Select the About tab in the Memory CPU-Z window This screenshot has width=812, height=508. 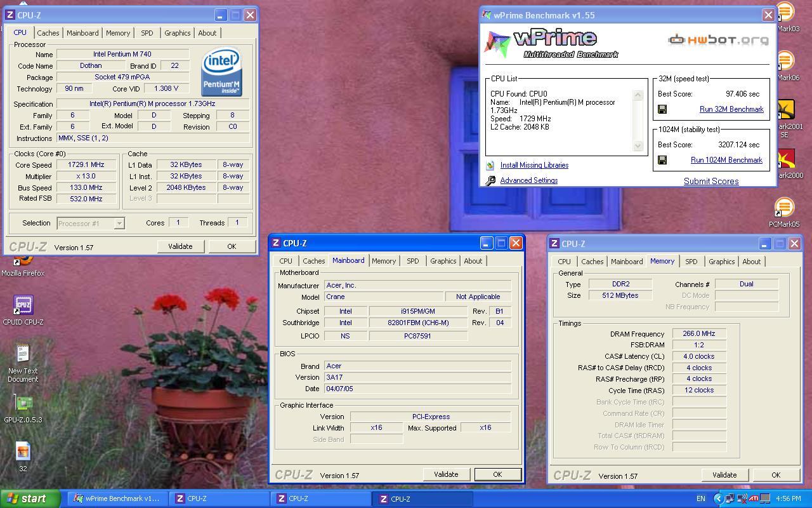[x=752, y=262]
